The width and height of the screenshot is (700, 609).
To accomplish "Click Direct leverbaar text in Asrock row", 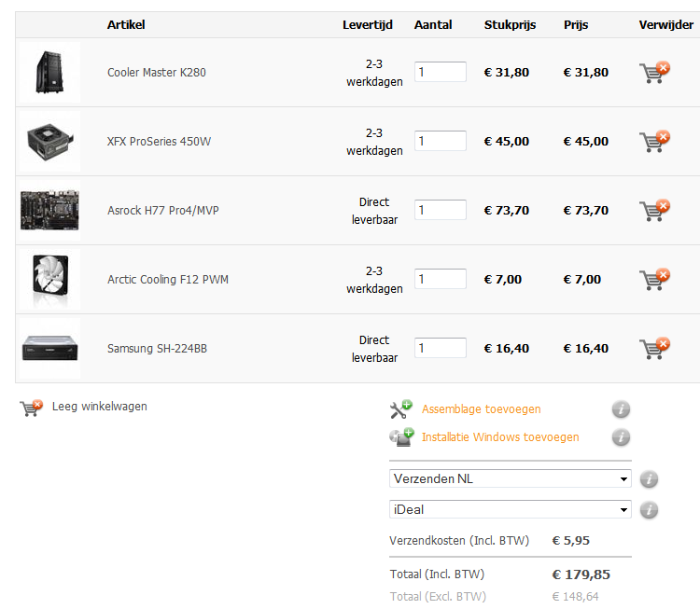I will tap(374, 211).
